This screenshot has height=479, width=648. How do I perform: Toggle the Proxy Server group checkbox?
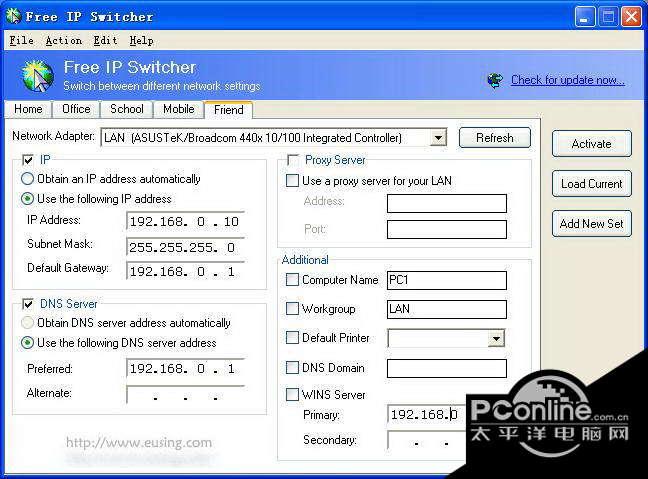pyautogui.click(x=293, y=160)
